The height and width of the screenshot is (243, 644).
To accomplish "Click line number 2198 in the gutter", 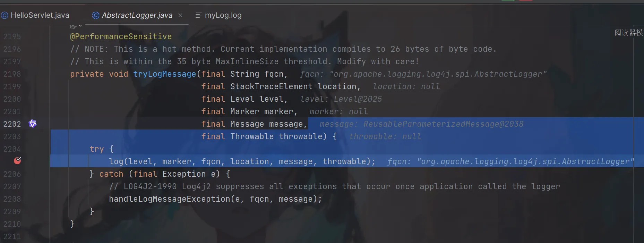I will pos(12,74).
